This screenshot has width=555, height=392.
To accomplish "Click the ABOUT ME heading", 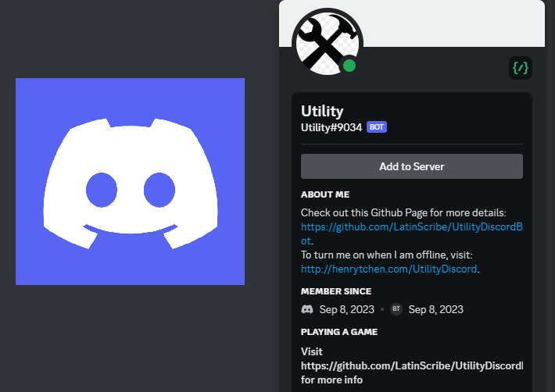I will 325,194.
